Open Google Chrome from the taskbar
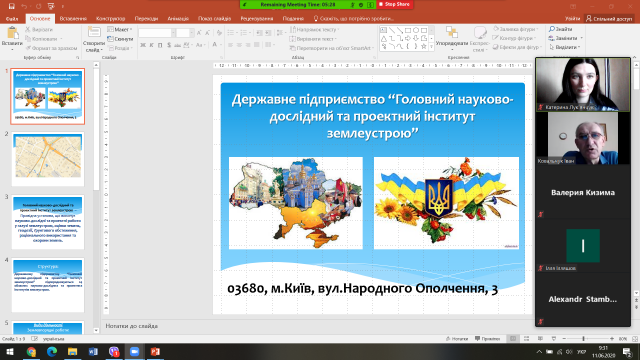The height and width of the screenshot is (360, 640). pos(31,351)
